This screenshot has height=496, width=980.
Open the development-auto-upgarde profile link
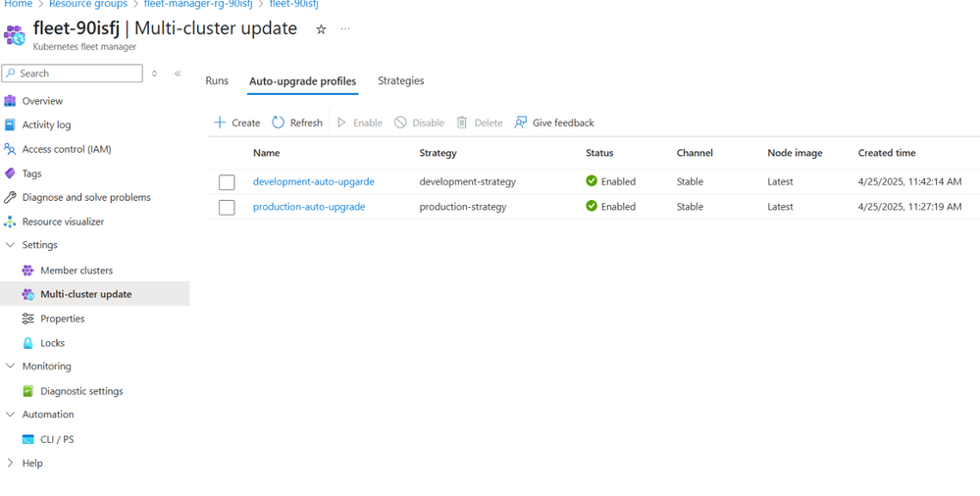pyautogui.click(x=314, y=181)
